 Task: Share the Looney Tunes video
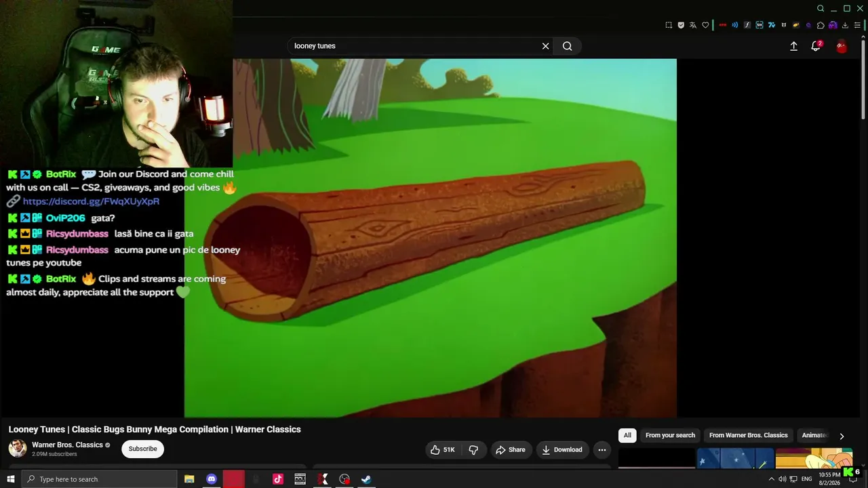coord(511,449)
